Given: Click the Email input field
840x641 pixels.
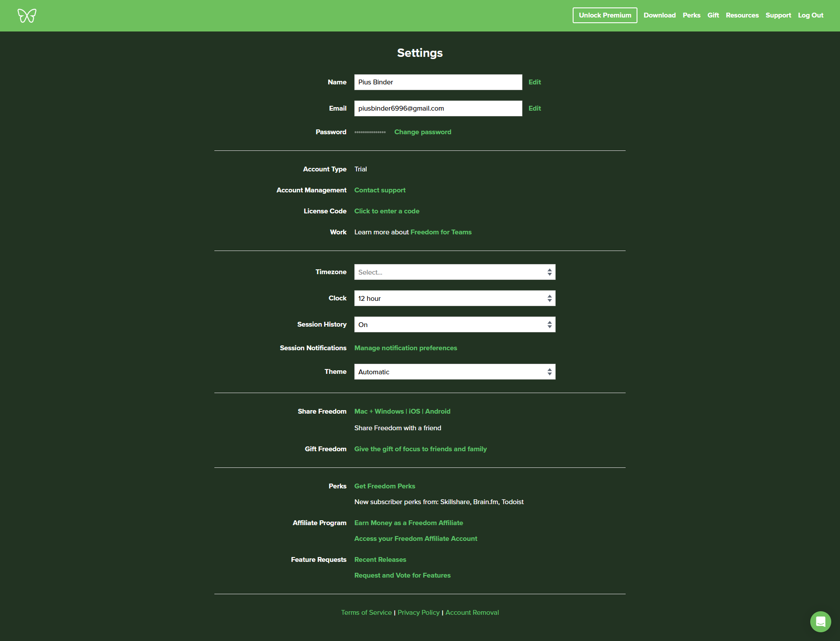Looking at the screenshot, I should click(x=438, y=108).
